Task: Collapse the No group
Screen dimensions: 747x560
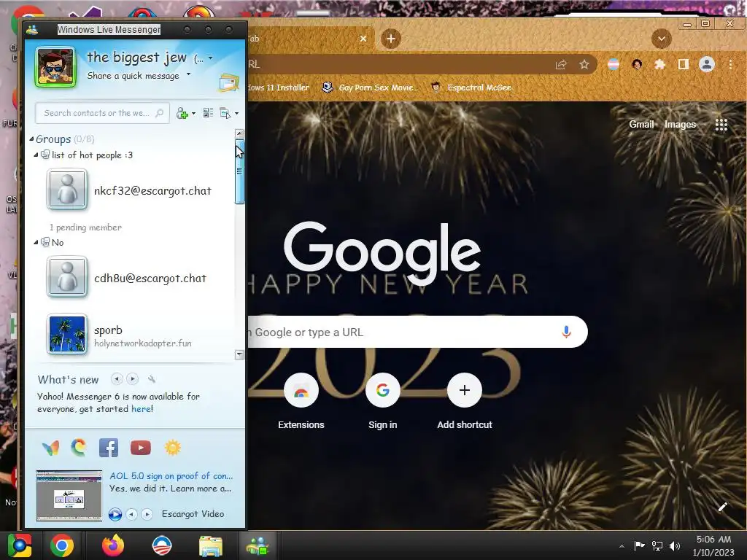Action: [x=36, y=242]
